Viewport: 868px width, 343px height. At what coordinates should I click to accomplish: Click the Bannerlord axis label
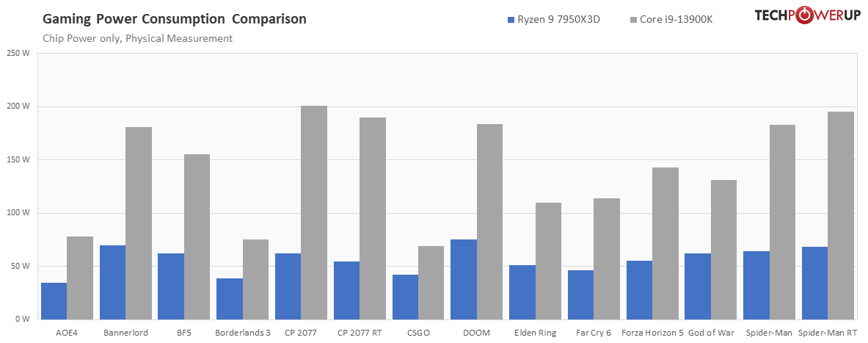pos(125,333)
